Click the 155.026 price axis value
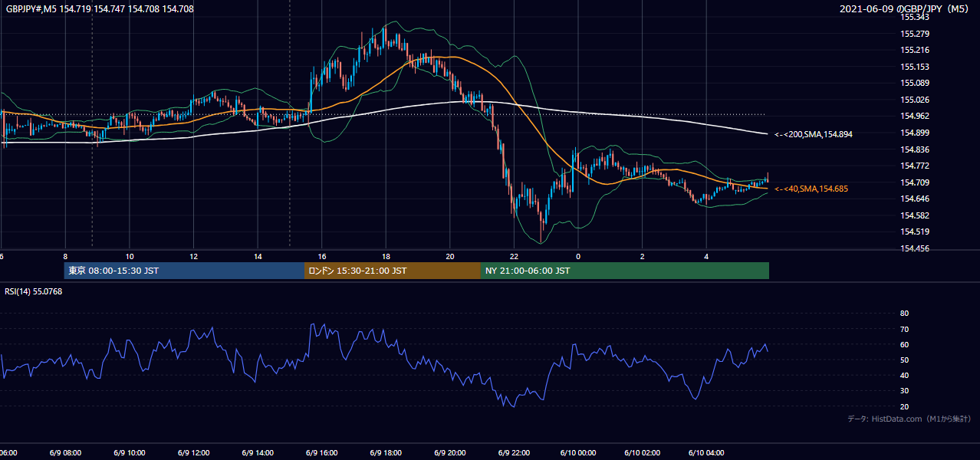Screen dimensions: 980x460 coord(915,100)
